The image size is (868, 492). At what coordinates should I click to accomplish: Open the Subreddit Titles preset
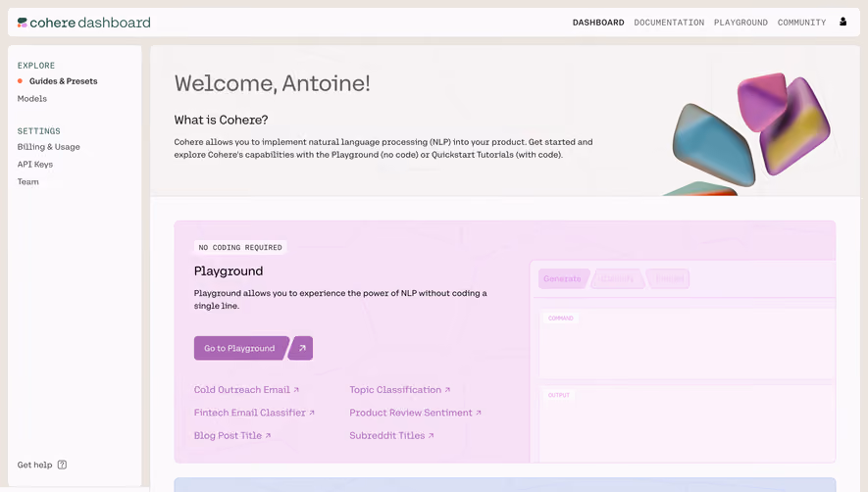click(x=391, y=435)
